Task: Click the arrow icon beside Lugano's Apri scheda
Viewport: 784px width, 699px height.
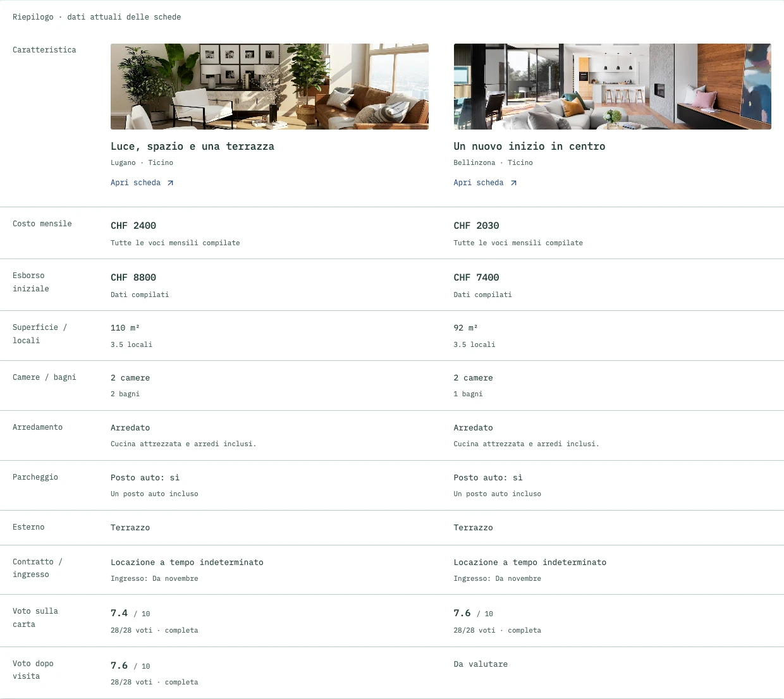Action: click(x=170, y=183)
